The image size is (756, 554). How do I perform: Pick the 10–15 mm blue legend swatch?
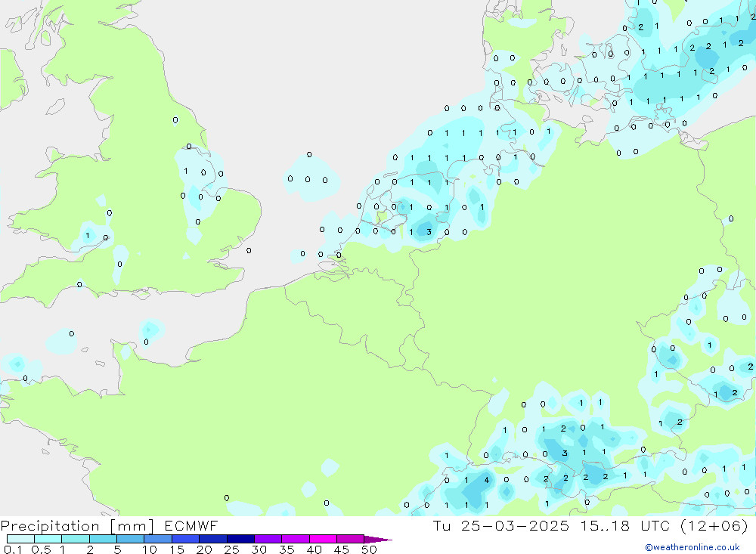tap(158, 539)
